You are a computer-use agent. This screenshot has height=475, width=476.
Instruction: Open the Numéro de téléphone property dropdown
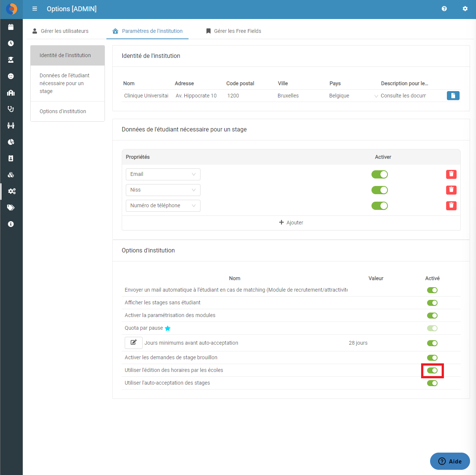pyautogui.click(x=163, y=206)
